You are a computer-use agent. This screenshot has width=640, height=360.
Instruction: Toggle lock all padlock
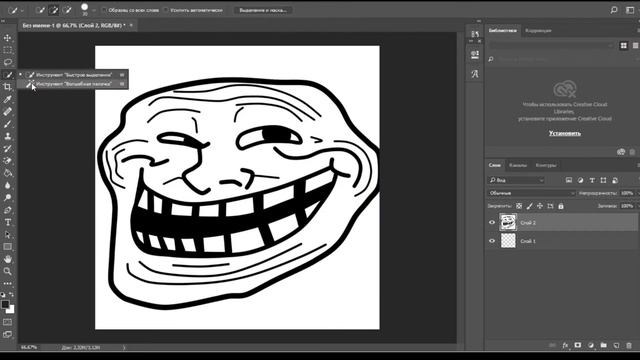point(561,206)
